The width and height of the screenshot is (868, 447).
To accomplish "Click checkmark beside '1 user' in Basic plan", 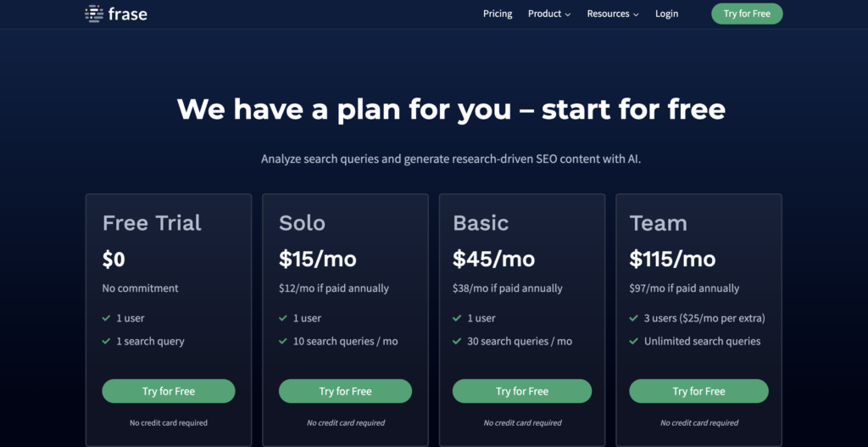I will click(457, 318).
